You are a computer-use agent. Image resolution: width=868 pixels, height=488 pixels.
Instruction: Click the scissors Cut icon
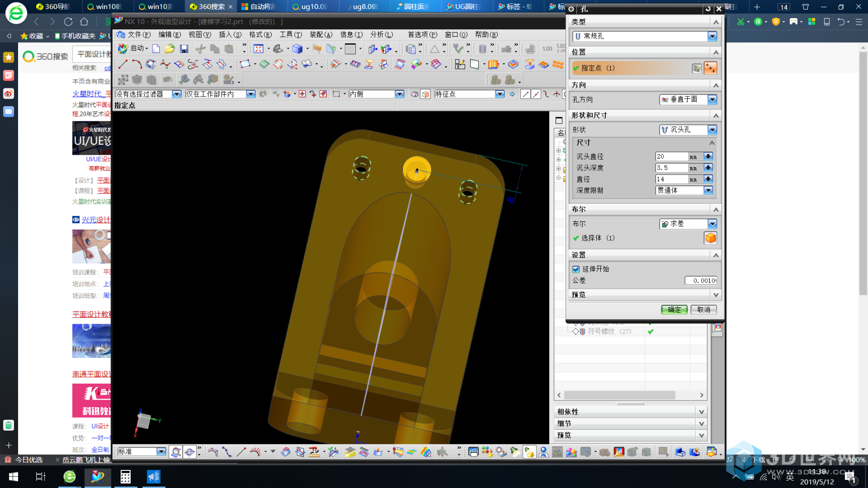pyautogui.click(x=200, y=49)
